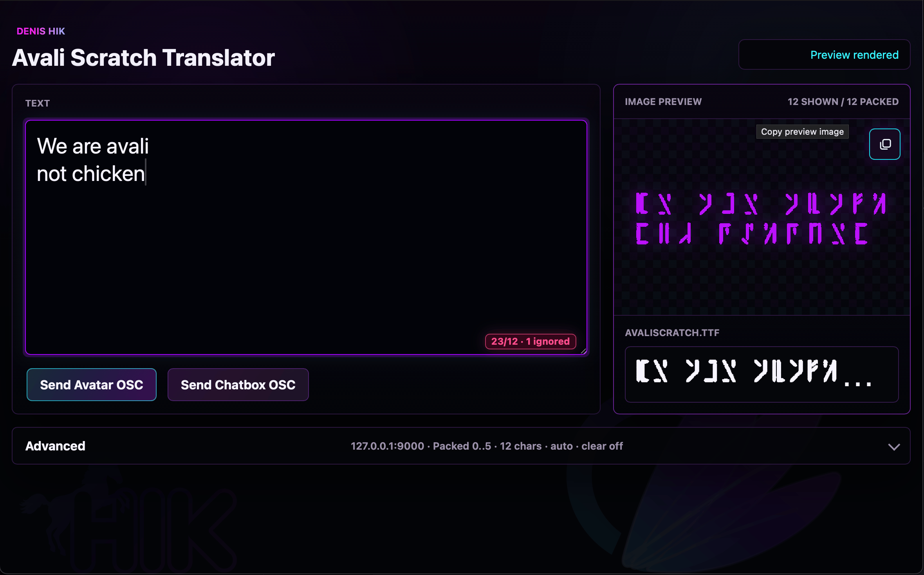This screenshot has height=575, width=924.
Task: Click the TEXT section label
Action: pyautogui.click(x=38, y=103)
